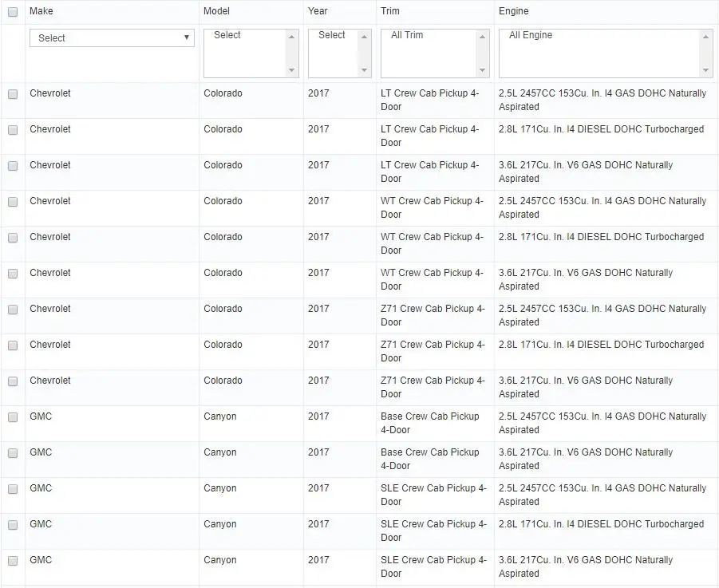Image resolution: width=719 pixels, height=588 pixels.
Task: Click Base Crew Cab Pickup trim in 3.6L row
Action: 429,459
